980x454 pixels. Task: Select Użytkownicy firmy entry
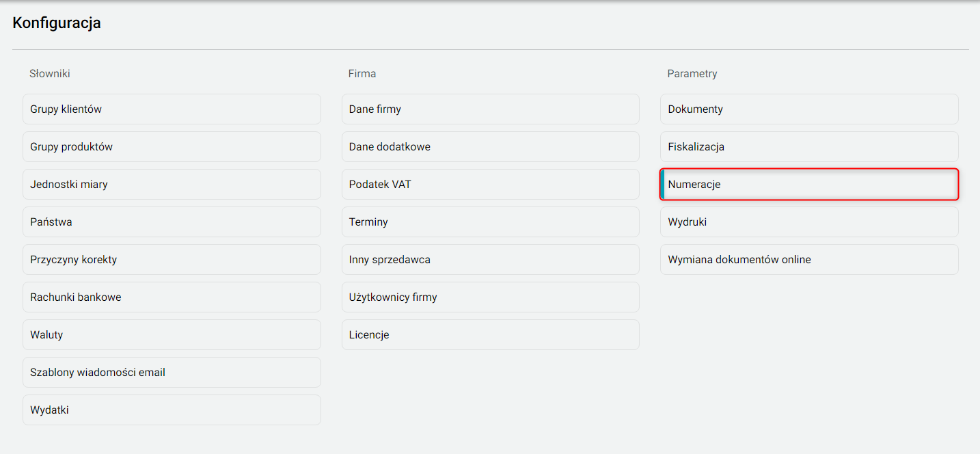490,297
